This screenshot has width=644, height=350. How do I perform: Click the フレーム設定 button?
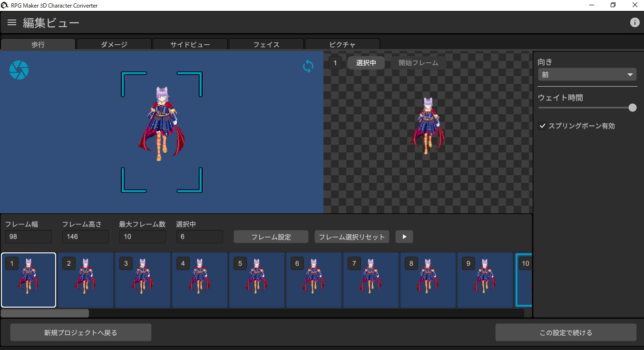[271, 237]
